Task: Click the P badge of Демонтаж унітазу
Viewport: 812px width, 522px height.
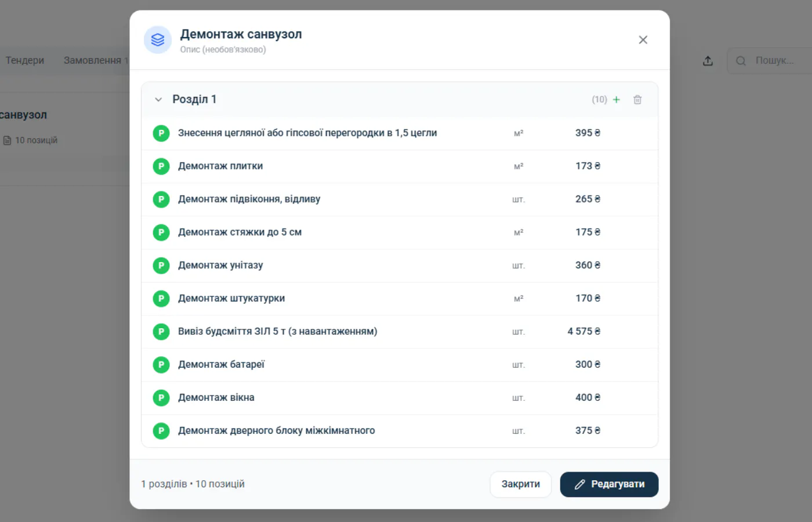Action: 161,266
